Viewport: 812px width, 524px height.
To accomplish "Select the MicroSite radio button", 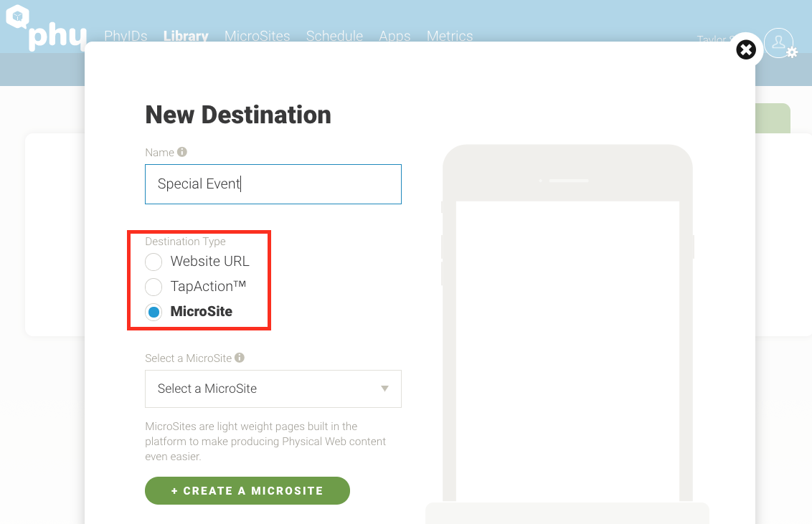I will (154, 312).
